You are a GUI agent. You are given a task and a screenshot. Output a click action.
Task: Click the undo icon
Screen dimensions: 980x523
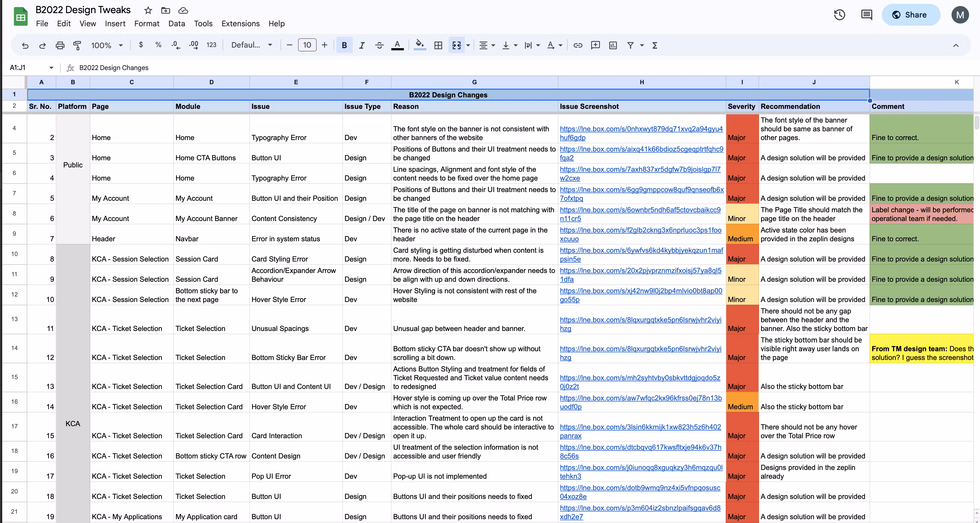click(25, 45)
